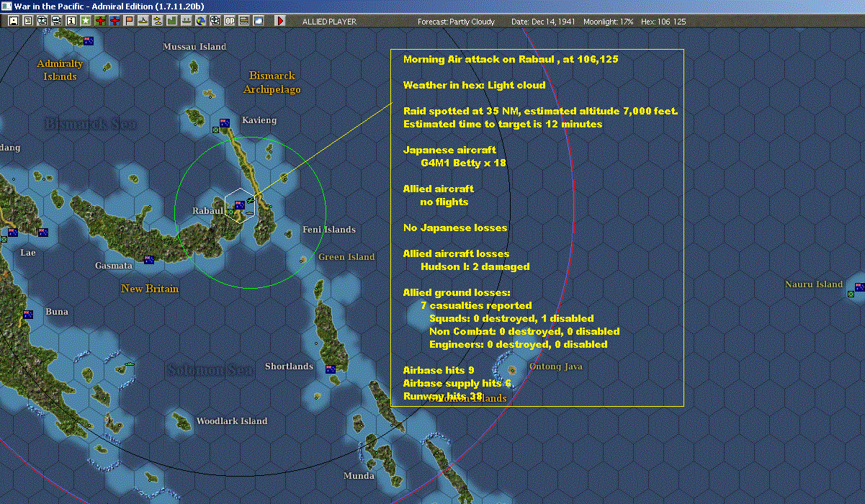The width and height of the screenshot is (865, 504).
Task: Click the white star on green icon
Action: (x=86, y=22)
